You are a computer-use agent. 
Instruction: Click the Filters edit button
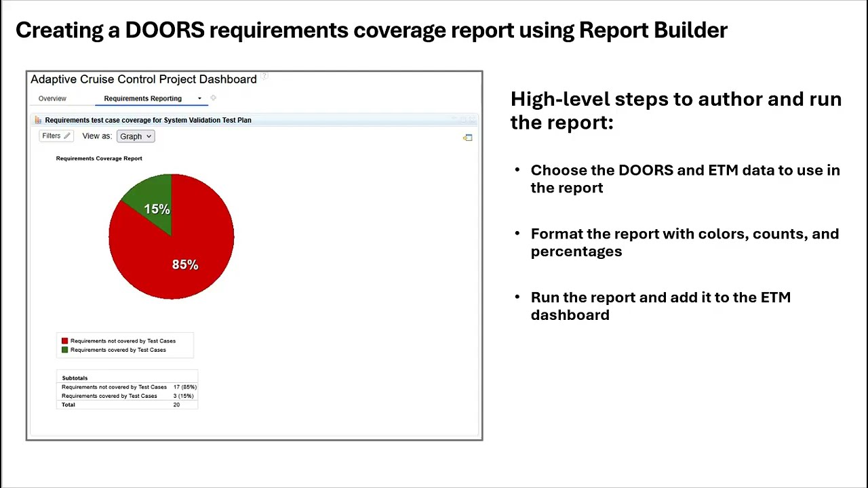(56, 136)
